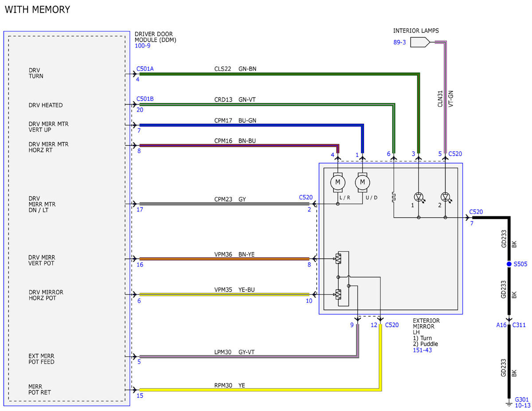
Task: Click the vertical potentiometer symbol on VPM36
Action: (x=338, y=259)
